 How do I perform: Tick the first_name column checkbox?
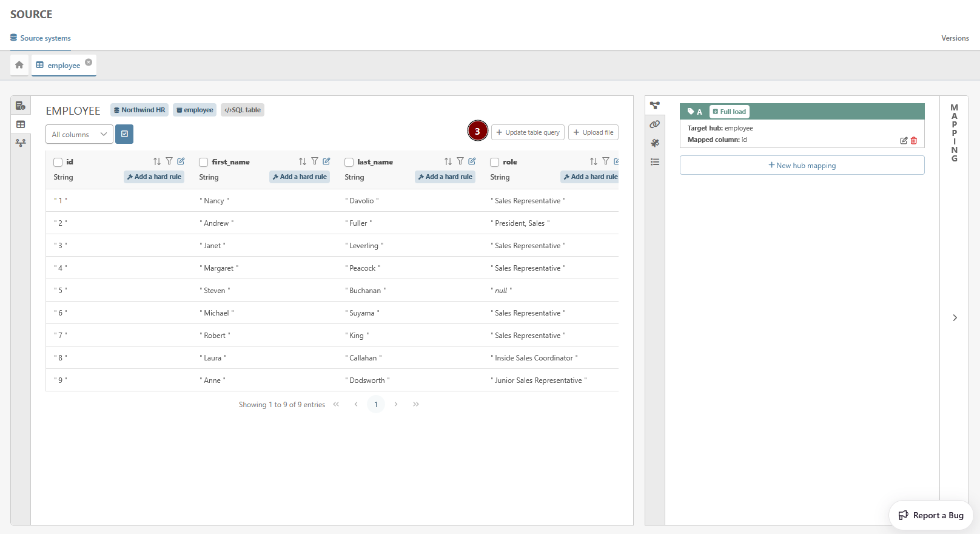point(204,162)
